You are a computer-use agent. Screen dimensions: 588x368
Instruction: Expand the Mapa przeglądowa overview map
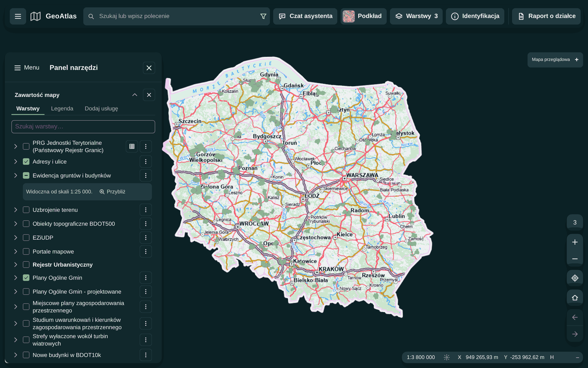[577, 60]
